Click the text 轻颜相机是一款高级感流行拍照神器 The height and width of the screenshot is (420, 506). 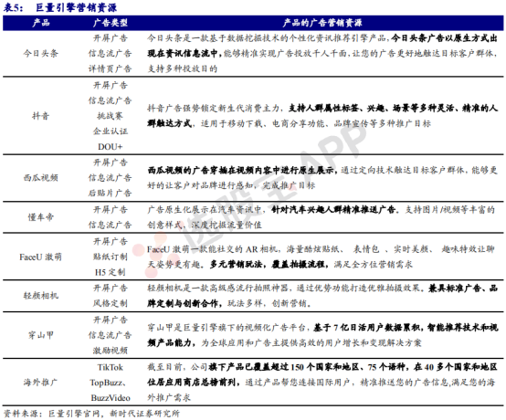[217, 288]
